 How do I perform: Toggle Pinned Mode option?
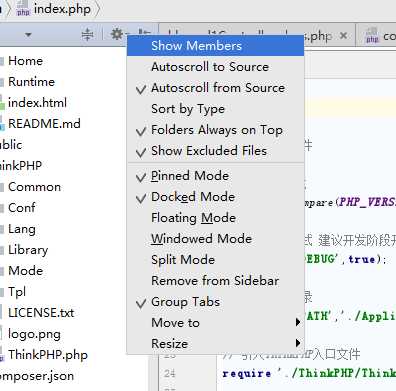[215, 176]
